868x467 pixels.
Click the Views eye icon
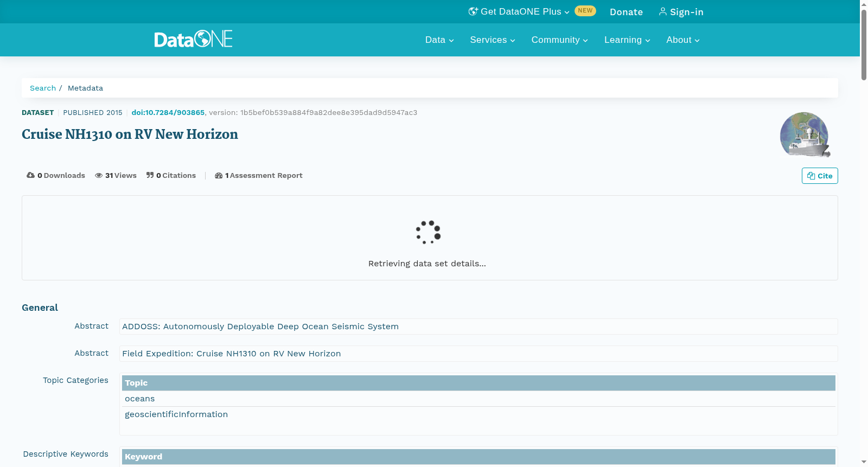click(x=99, y=175)
